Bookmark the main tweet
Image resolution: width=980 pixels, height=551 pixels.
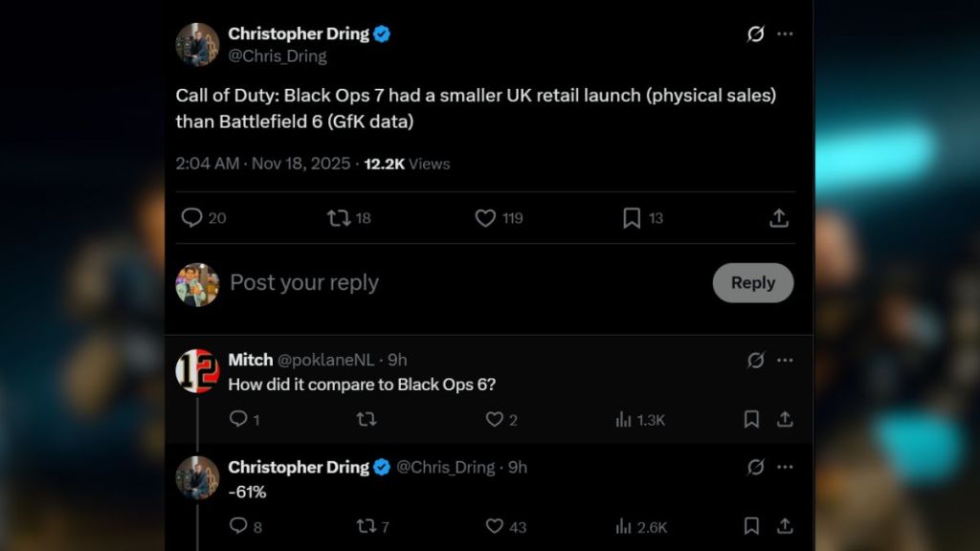coord(631,218)
